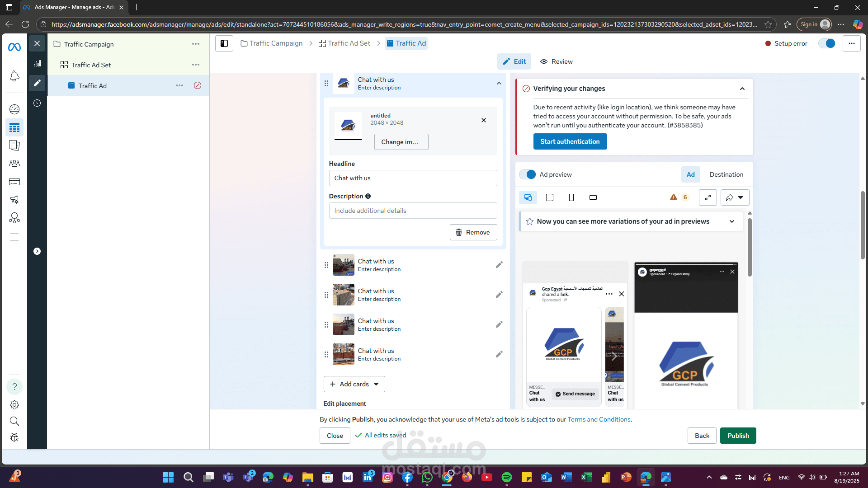This screenshot has width=868, height=488.
Task: Open the bar chart insights icon
Action: click(37, 64)
